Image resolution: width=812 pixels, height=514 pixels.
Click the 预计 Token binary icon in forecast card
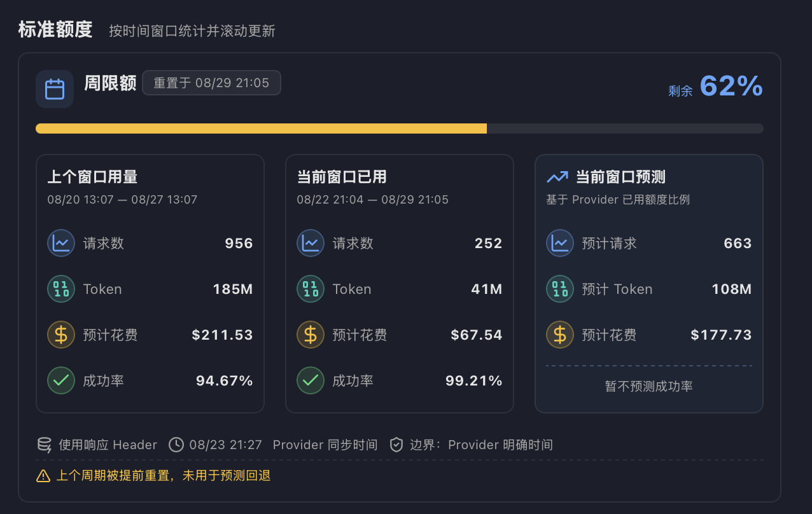560,289
